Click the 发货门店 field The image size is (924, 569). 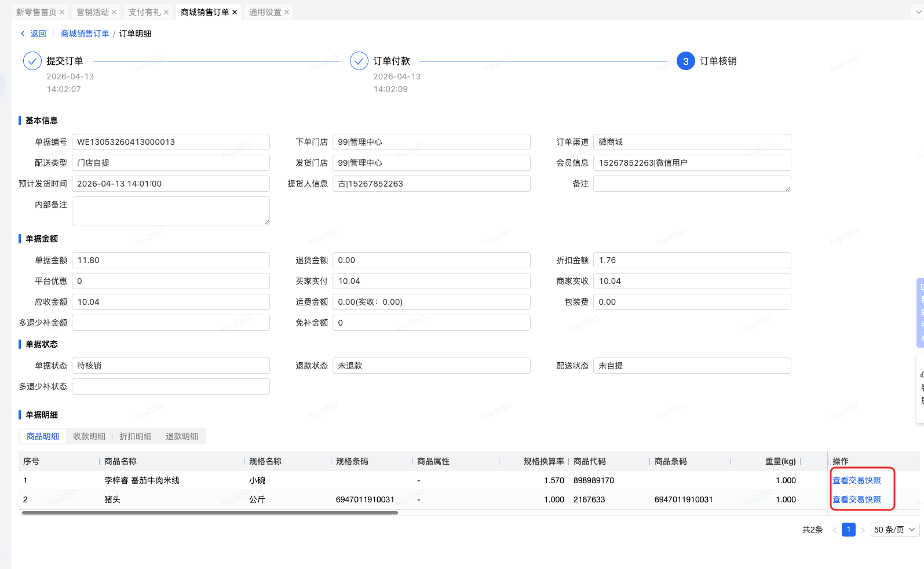tap(432, 163)
